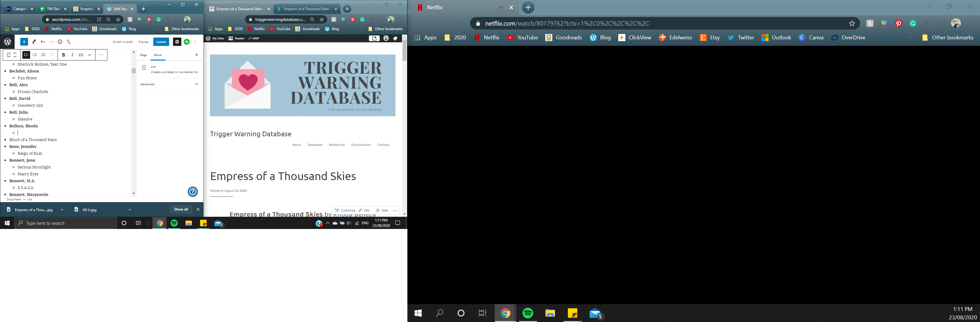Open content structure info icon

(x=60, y=42)
